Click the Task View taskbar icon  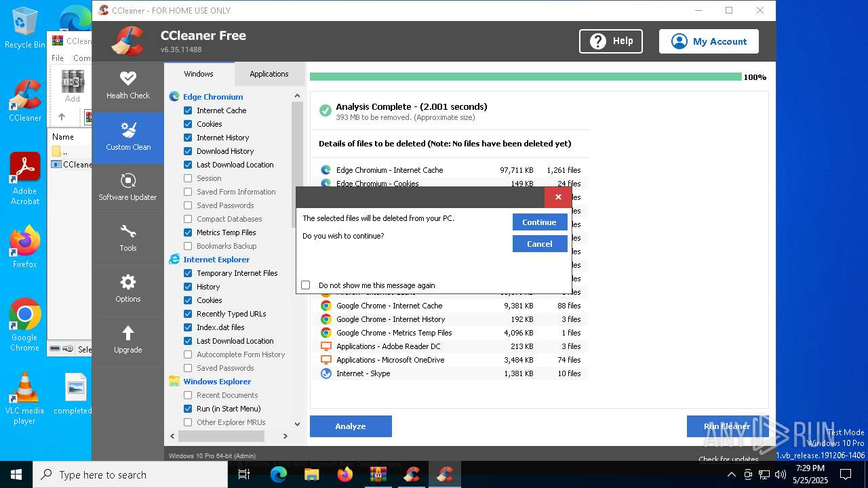(245, 474)
